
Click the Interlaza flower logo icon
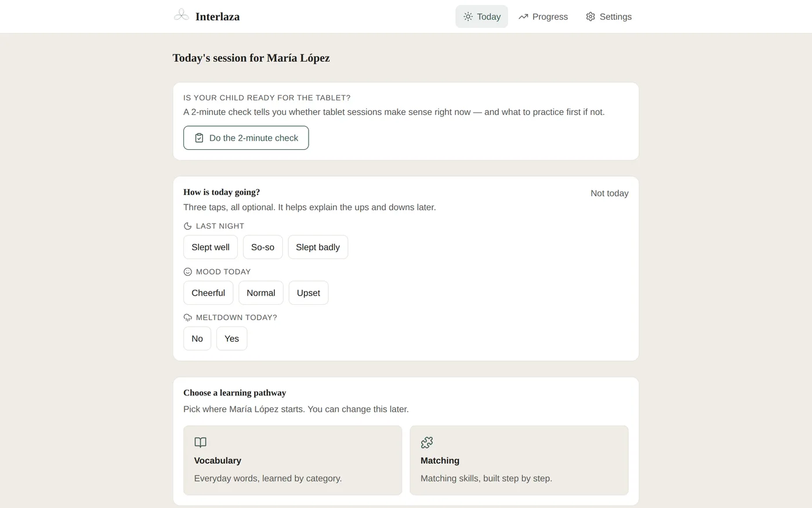click(182, 16)
